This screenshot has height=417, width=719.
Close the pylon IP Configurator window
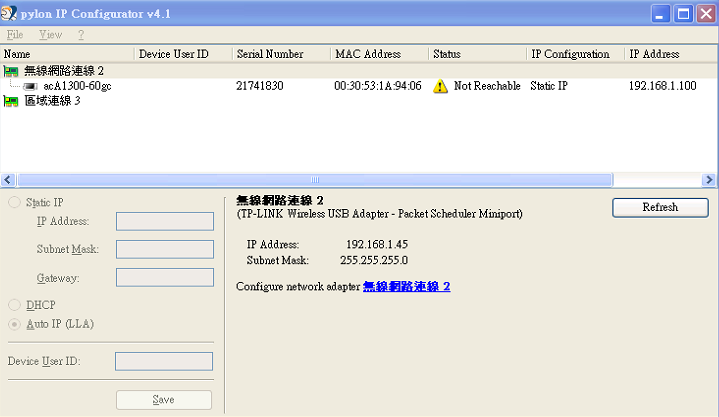click(706, 14)
